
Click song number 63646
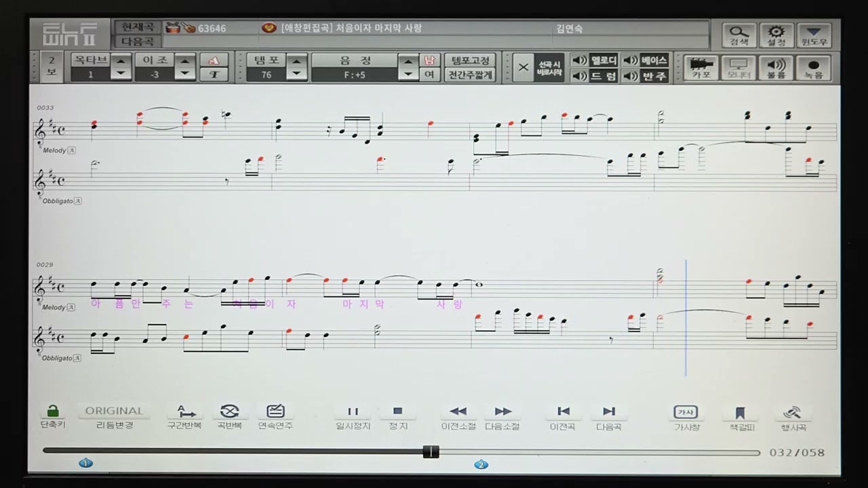point(212,28)
